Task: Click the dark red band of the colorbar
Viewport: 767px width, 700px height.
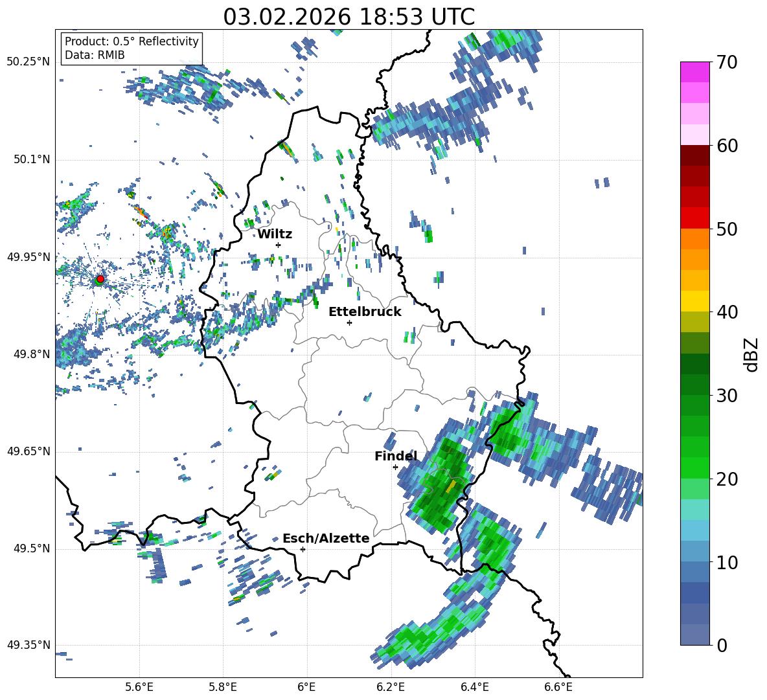Action: pos(694,156)
